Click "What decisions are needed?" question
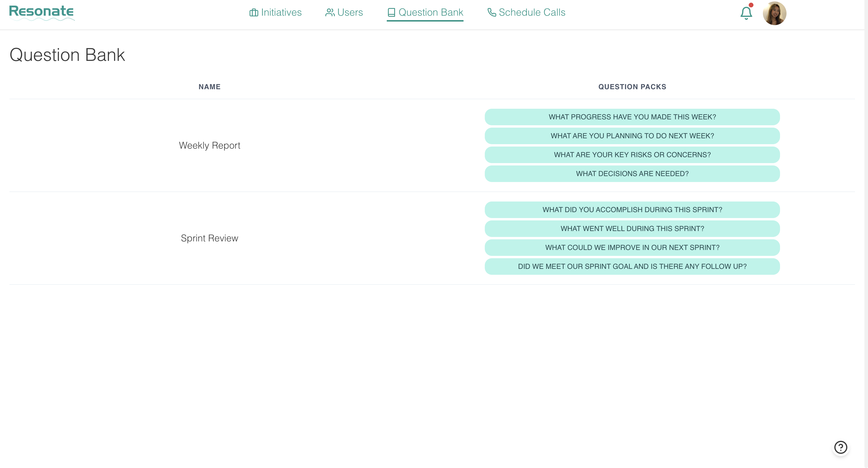868x468 pixels. click(632, 174)
